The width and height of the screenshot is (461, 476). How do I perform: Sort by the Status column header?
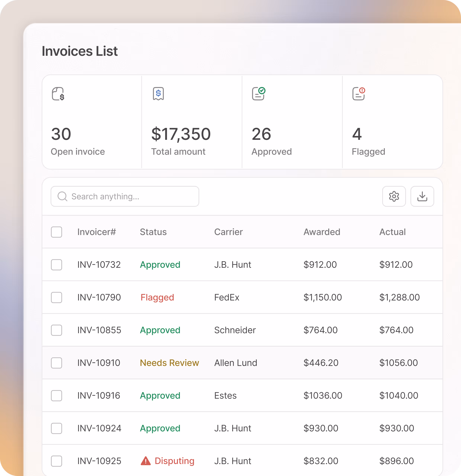[153, 232]
